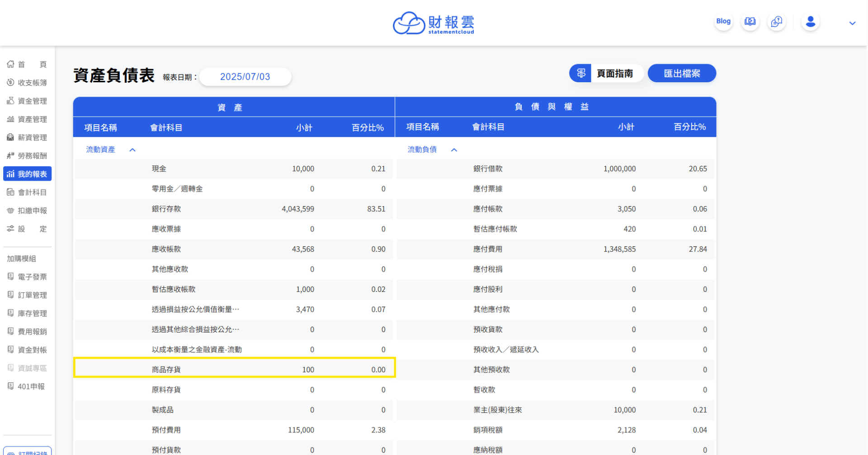The height and width of the screenshot is (455, 868).
Task: Open the 勞務報酬 labor compensation icon
Action: point(10,155)
